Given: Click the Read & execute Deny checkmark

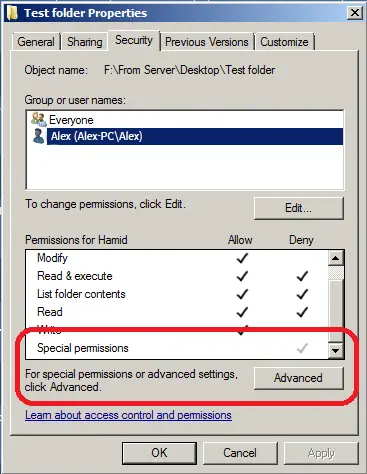Looking at the screenshot, I should click(302, 276).
